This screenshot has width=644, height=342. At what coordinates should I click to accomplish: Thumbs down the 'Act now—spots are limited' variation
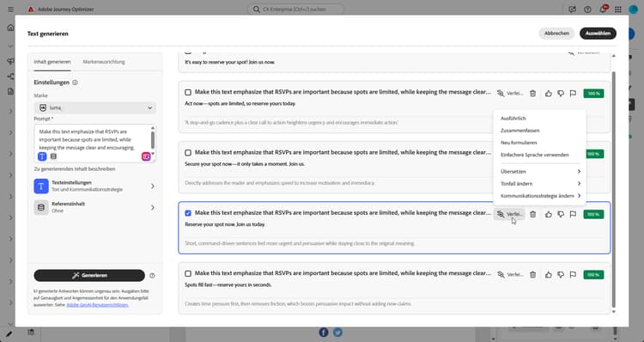561,94
